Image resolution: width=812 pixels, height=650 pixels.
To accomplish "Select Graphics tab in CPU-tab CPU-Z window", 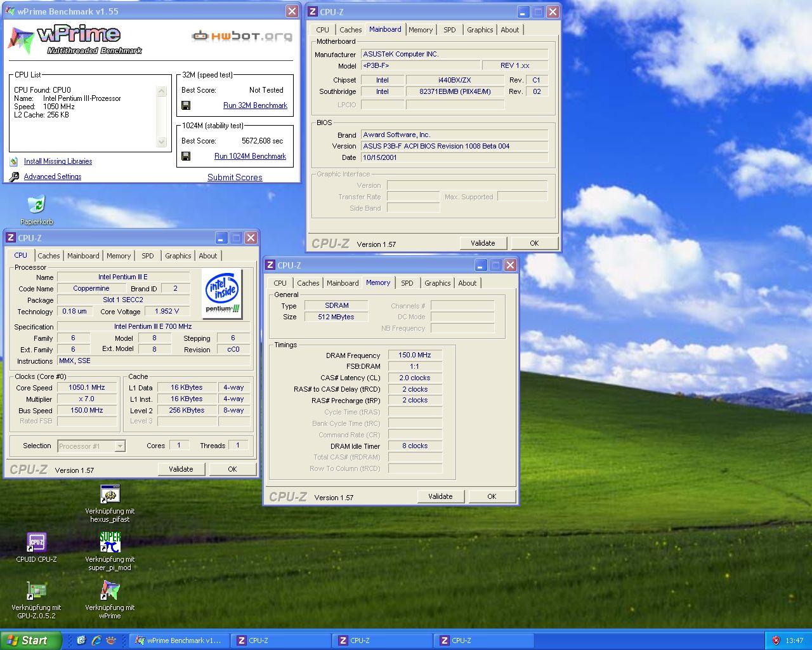I will pyautogui.click(x=178, y=256).
